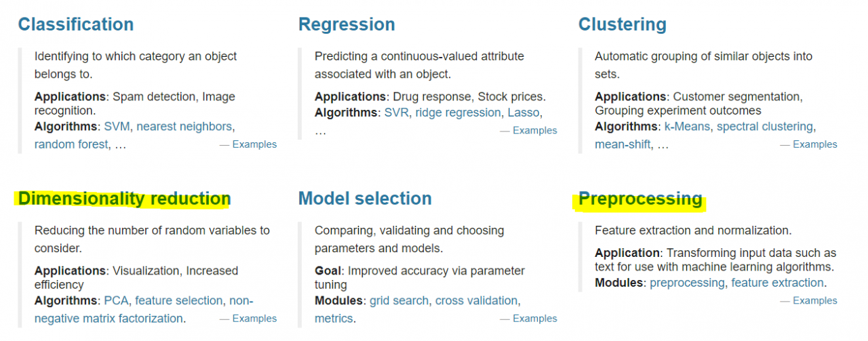Open the random forest link
Viewport: 868px width, 341px height.
[71, 144]
